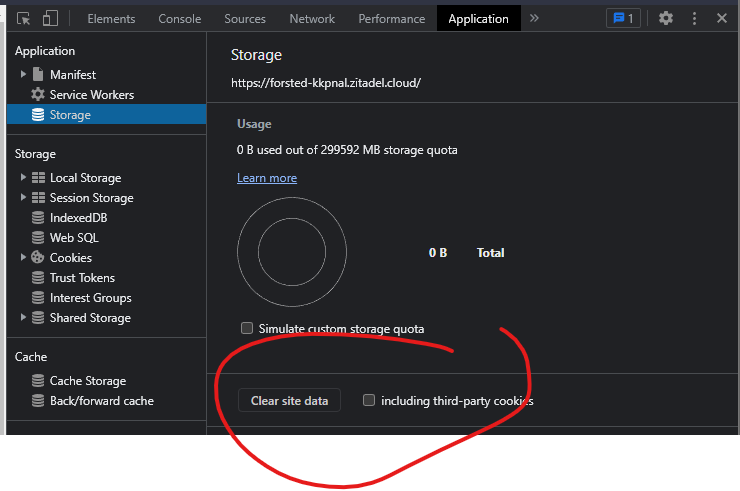Activate the inspect element picker icon
The image size is (740, 491).
click(23, 19)
